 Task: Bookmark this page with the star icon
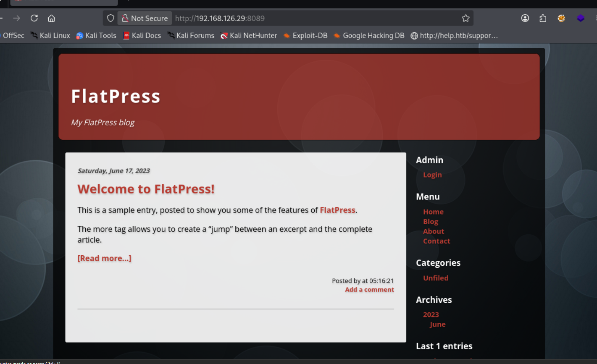[x=466, y=18]
